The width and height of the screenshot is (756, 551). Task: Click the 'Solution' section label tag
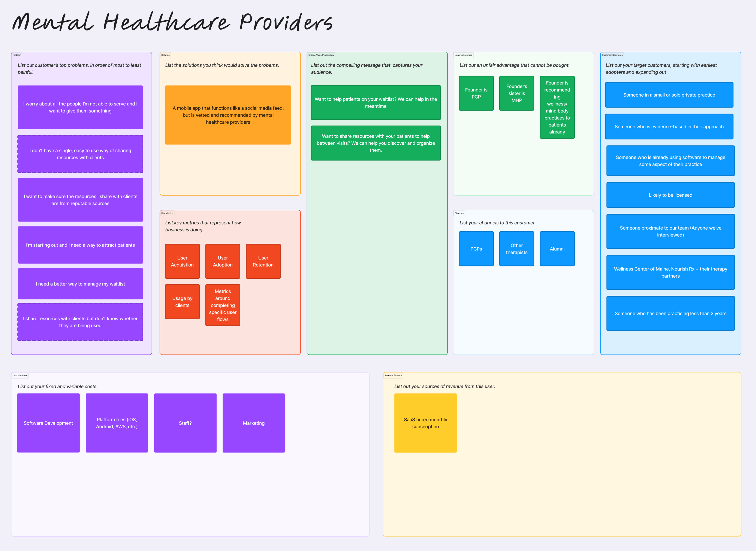coord(165,55)
